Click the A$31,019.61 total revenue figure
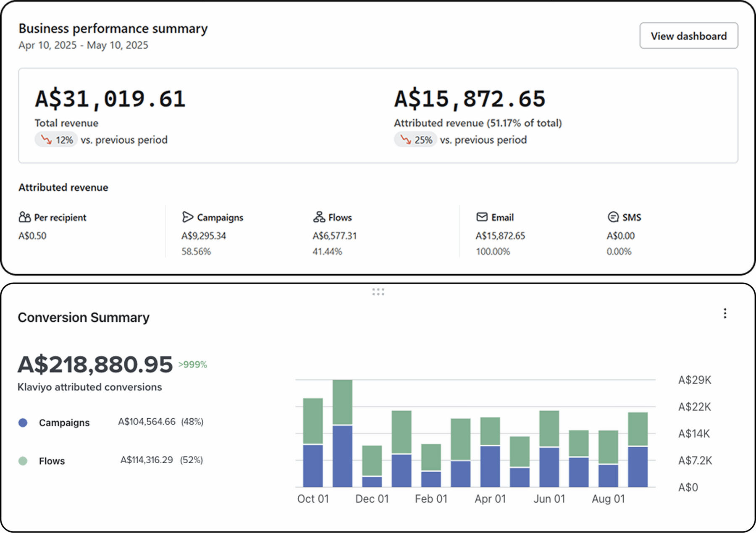756x533 pixels. (x=110, y=99)
